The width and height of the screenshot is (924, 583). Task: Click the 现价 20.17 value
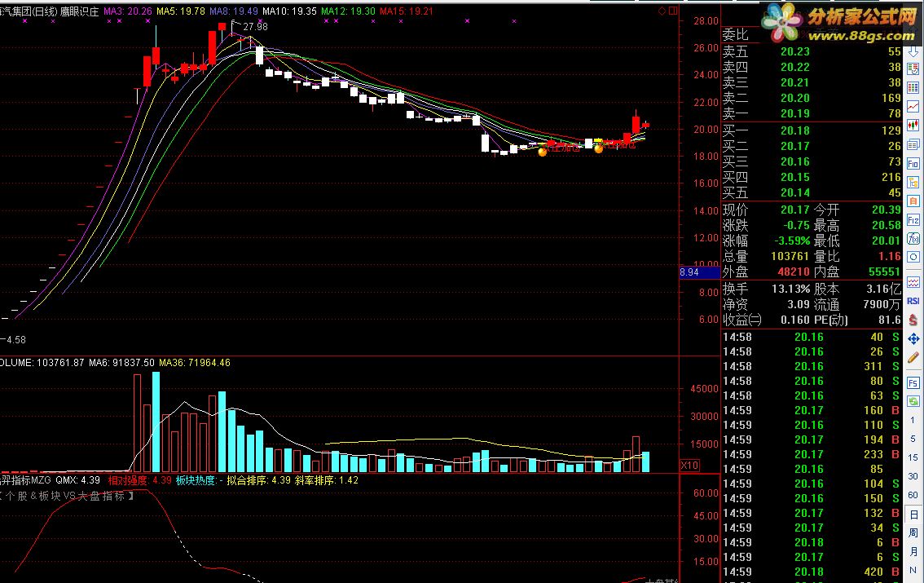795,210
